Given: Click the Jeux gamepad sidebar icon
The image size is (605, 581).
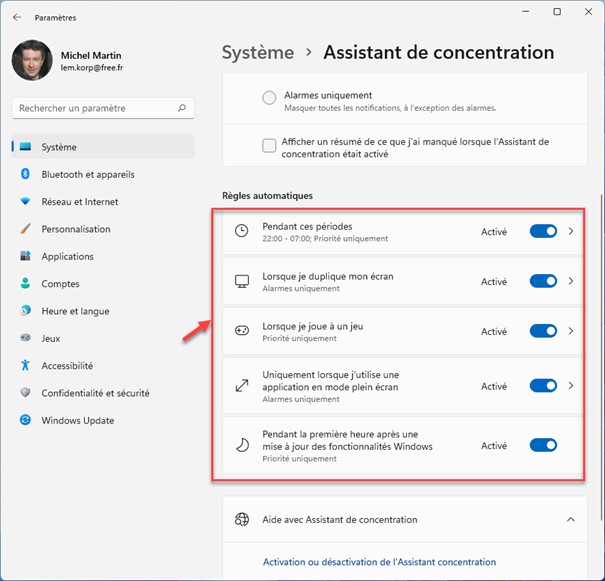Looking at the screenshot, I should click(x=25, y=339).
